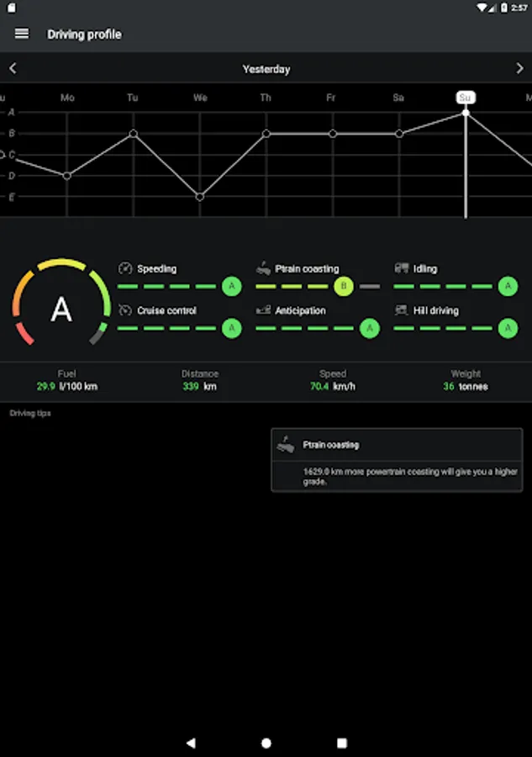Click the Anticipation icon
This screenshot has height=757, width=532.
pyautogui.click(x=263, y=310)
